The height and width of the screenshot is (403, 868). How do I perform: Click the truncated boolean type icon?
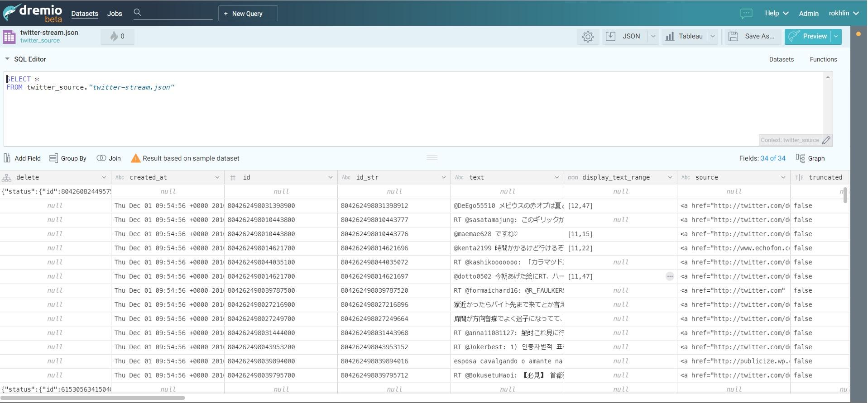[799, 178]
